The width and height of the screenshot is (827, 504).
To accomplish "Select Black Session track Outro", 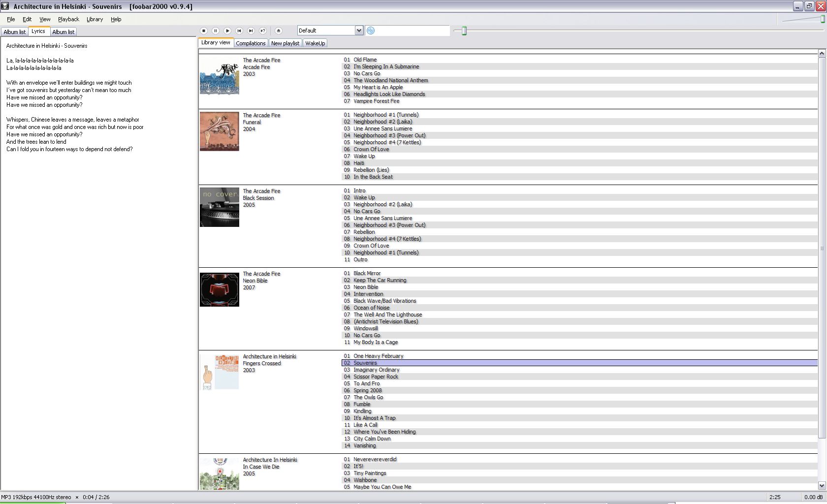I will (579, 259).
